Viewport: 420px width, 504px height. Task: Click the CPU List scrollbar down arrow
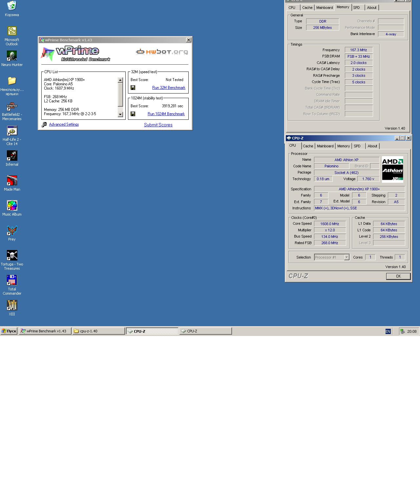point(120,114)
